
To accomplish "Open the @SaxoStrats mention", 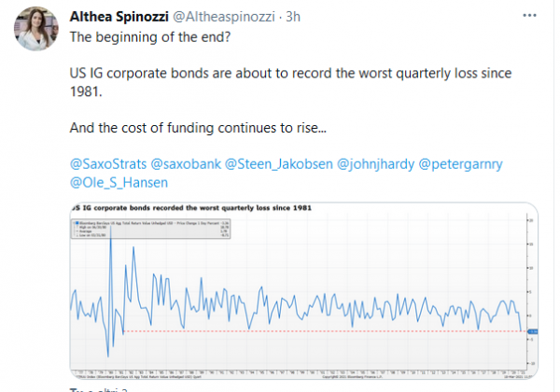I will pyautogui.click(x=108, y=164).
